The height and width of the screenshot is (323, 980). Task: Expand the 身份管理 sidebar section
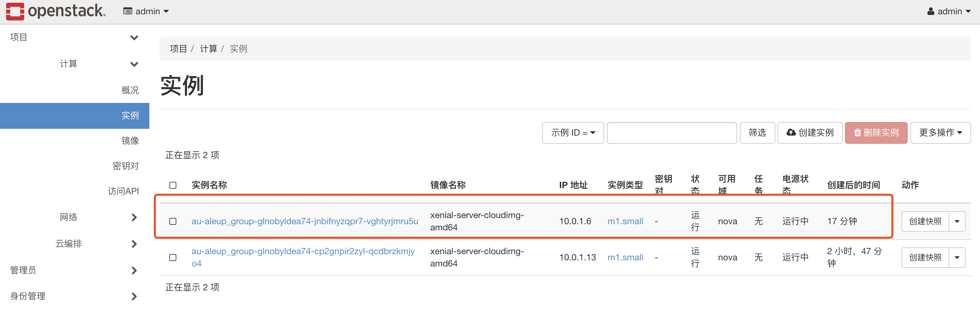pos(134,296)
